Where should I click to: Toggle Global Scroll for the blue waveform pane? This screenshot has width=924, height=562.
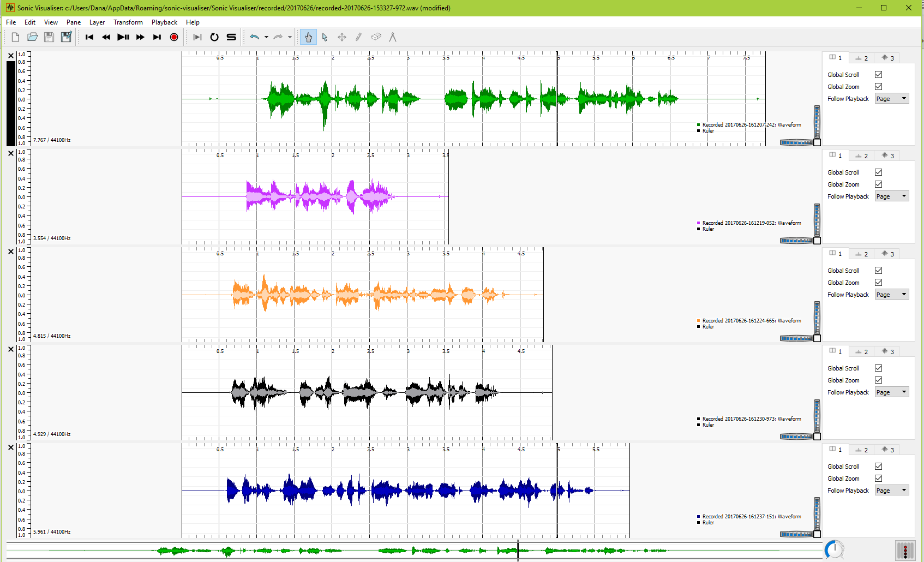878,467
